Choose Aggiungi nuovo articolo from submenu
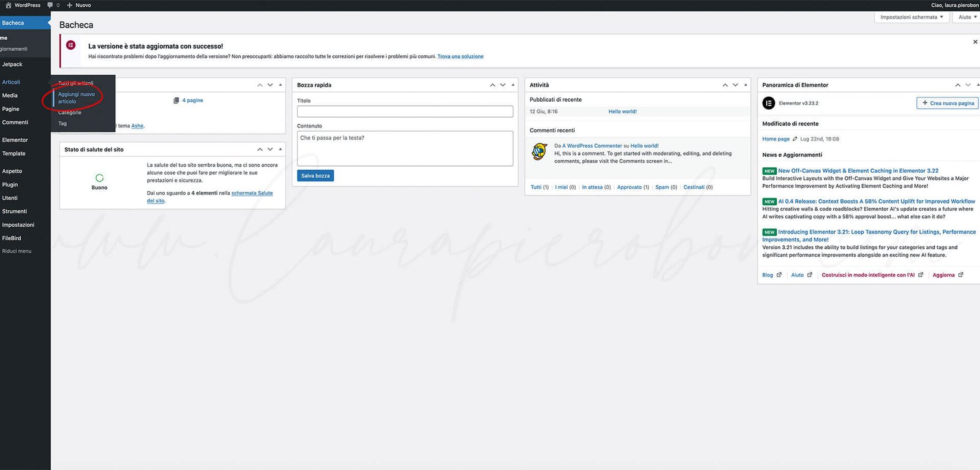This screenshot has width=980, height=470. pyautogui.click(x=77, y=97)
